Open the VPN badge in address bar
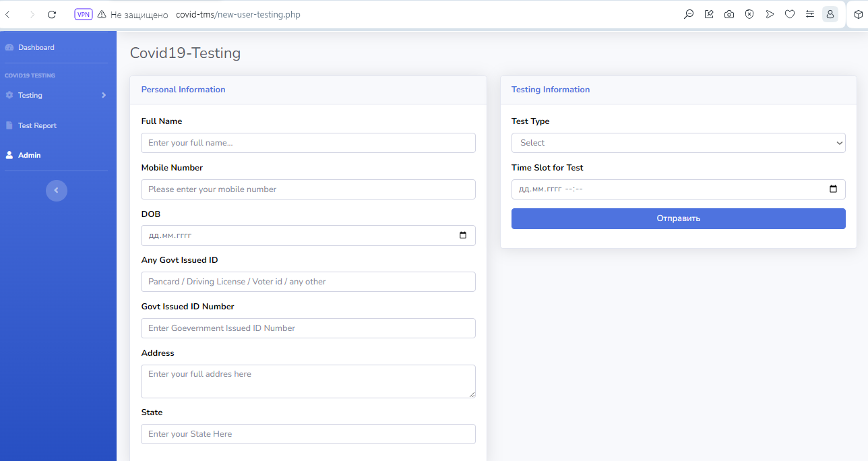The image size is (868, 461). [x=84, y=14]
